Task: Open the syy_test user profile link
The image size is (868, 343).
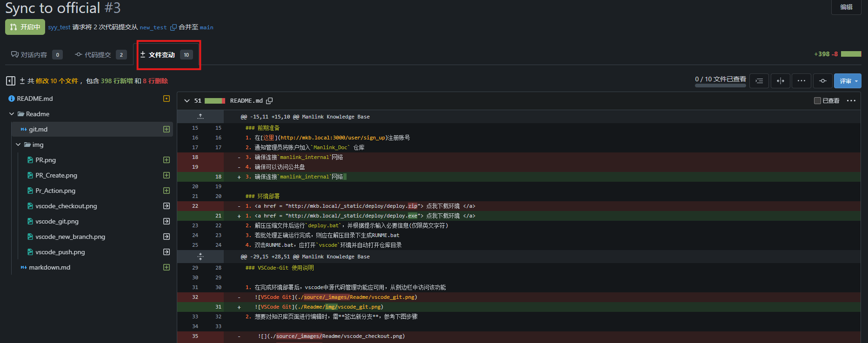Action: (59, 27)
